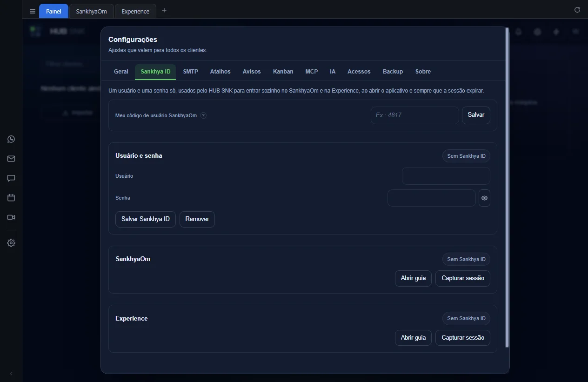The height and width of the screenshot is (382, 588).
Task: Open the settings gear in sidebar
Action: (x=11, y=243)
